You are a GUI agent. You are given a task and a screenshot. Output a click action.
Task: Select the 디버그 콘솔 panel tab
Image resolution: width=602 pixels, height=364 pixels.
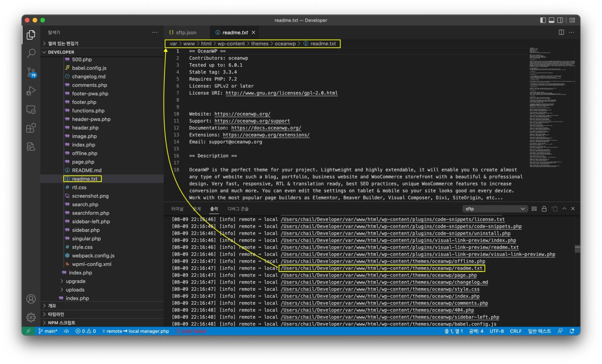(x=238, y=209)
